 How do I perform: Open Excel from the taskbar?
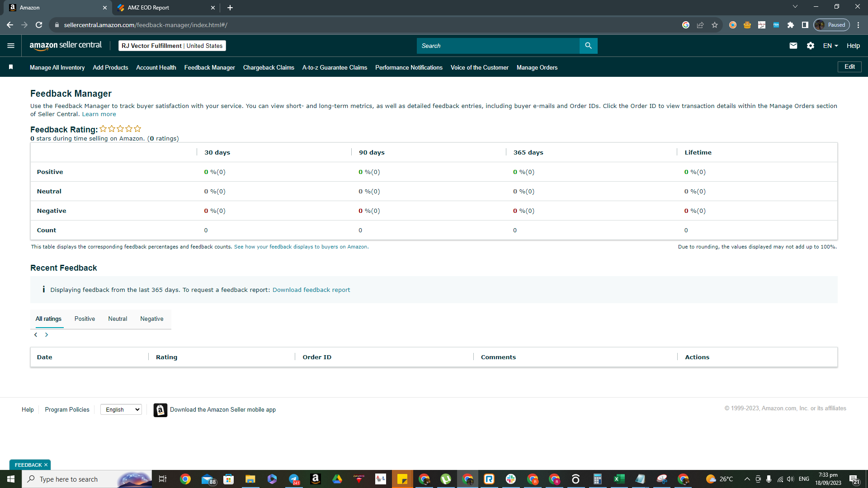pos(619,479)
